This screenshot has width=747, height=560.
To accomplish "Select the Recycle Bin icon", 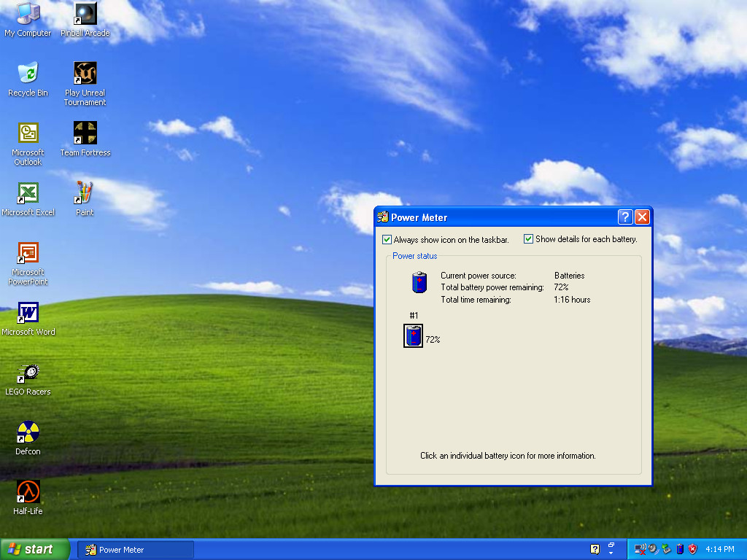I will click(28, 79).
